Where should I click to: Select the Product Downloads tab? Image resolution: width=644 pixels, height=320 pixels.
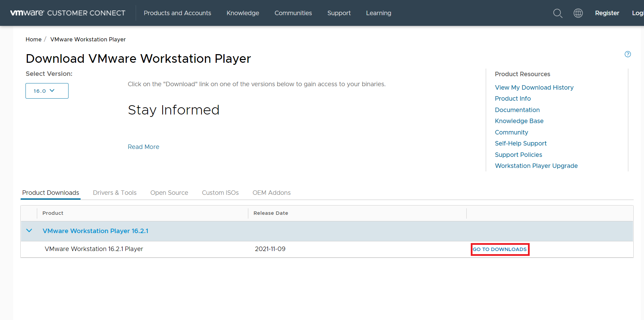(51, 193)
